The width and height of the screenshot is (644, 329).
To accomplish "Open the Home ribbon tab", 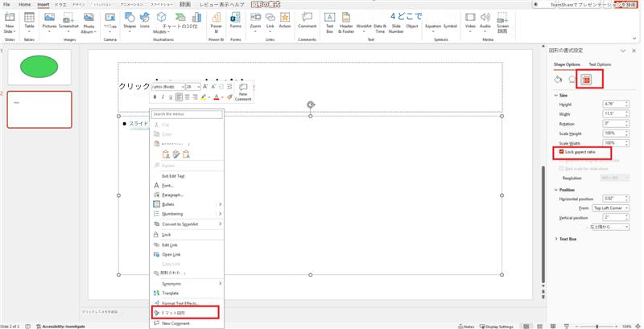I will click(x=25, y=5).
